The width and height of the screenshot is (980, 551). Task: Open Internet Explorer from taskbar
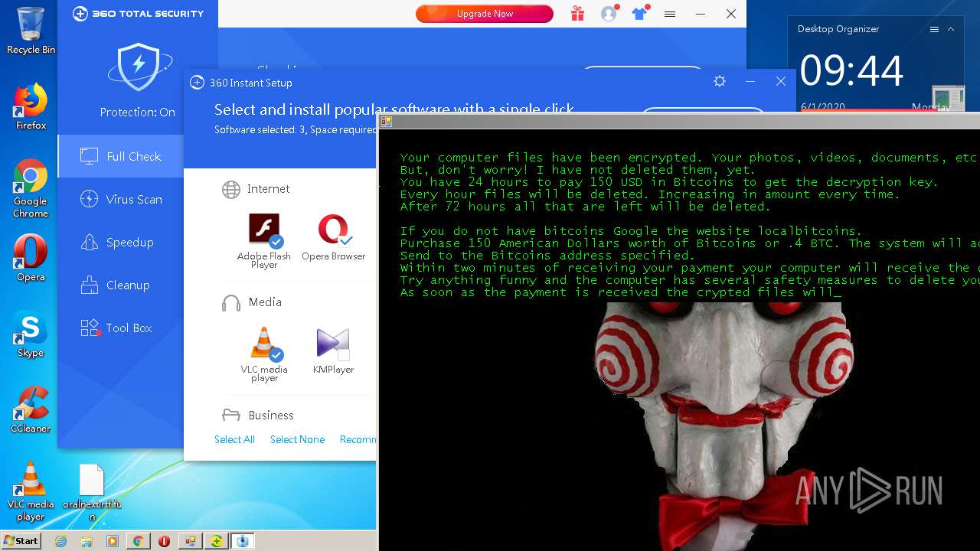click(x=61, y=541)
